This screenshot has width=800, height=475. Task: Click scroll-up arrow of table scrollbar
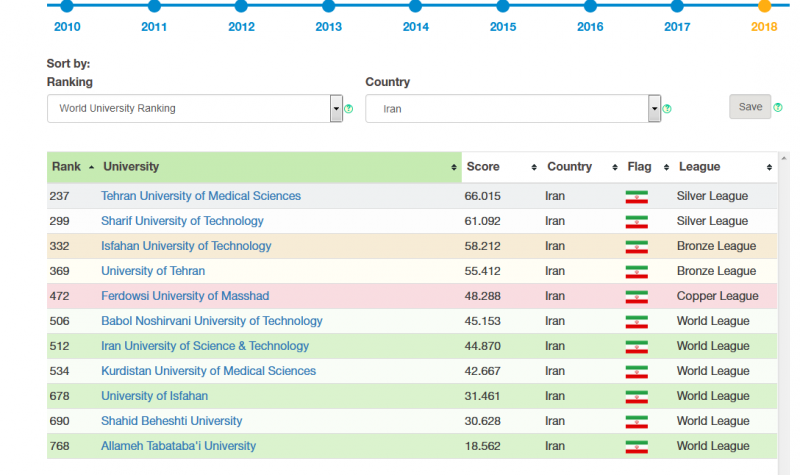click(784, 159)
